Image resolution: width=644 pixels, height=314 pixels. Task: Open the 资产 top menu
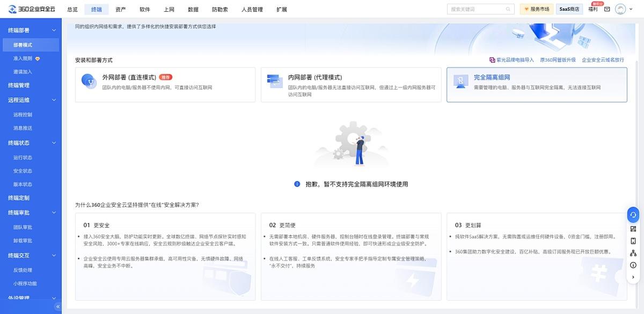click(121, 10)
